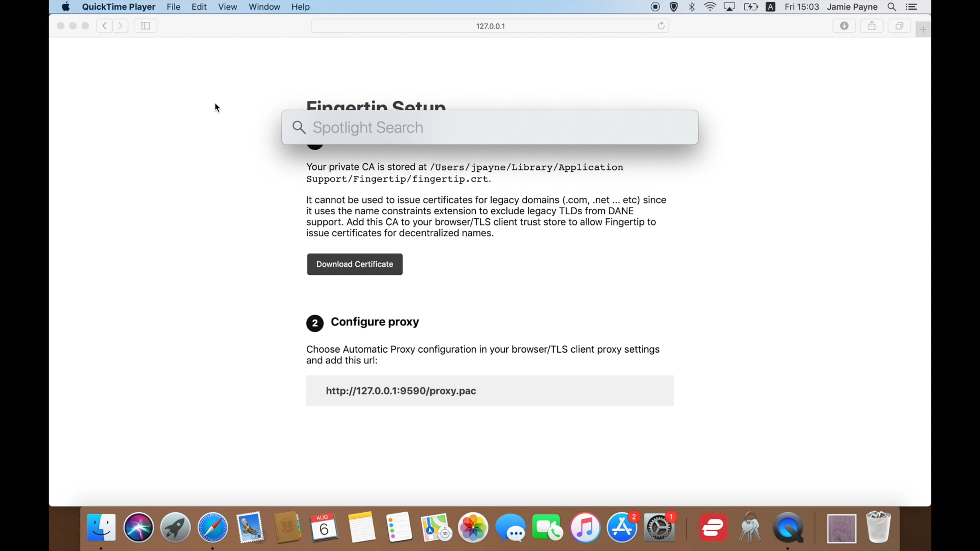The height and width of the screenshot is (551, 980).
Task: Open the Help menu
Action: [301, 7]
